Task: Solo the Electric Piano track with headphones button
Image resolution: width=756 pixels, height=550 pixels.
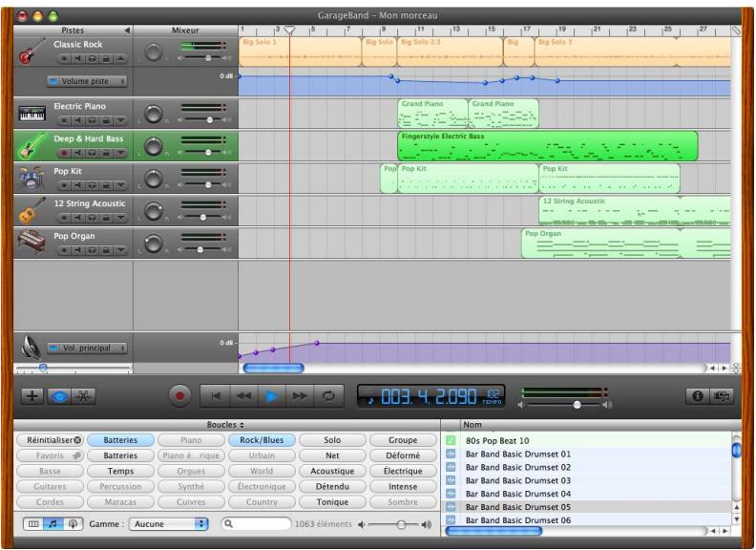Action: (x=92, y=120)
